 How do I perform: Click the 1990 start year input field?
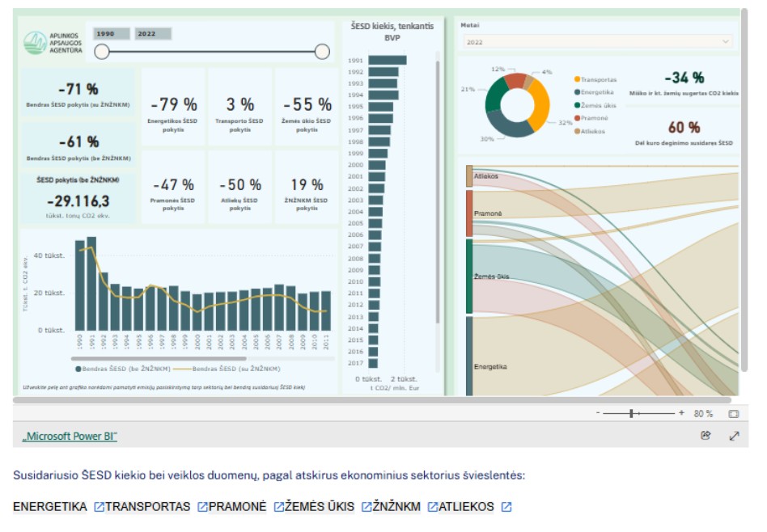(x=112, y=34)
